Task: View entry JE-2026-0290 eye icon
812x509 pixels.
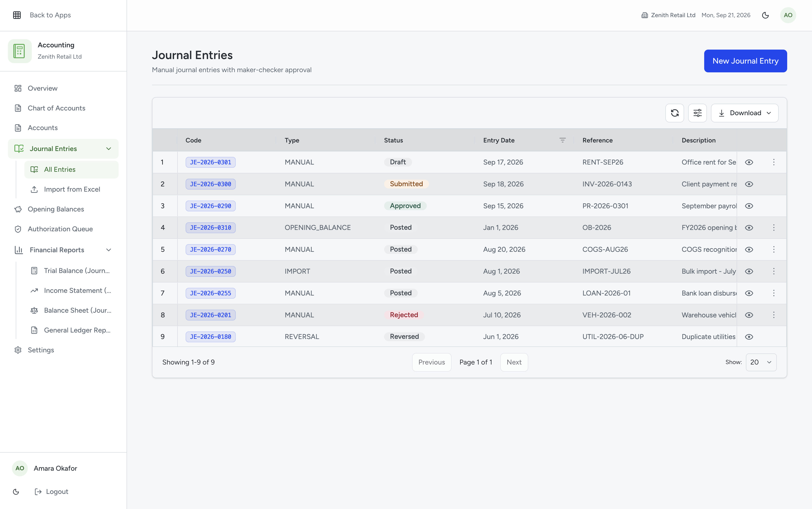Action: pos(749,206)
